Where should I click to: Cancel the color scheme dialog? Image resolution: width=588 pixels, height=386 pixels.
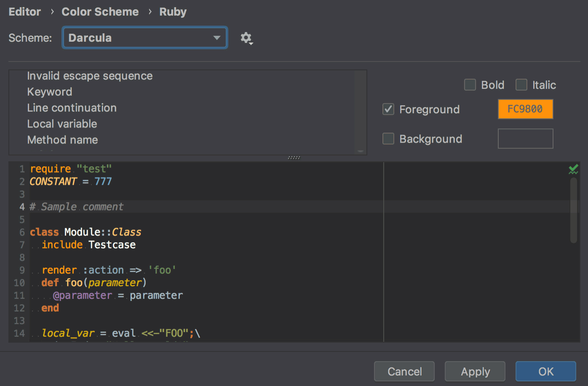pyautogui.click(x=404, y=371)
